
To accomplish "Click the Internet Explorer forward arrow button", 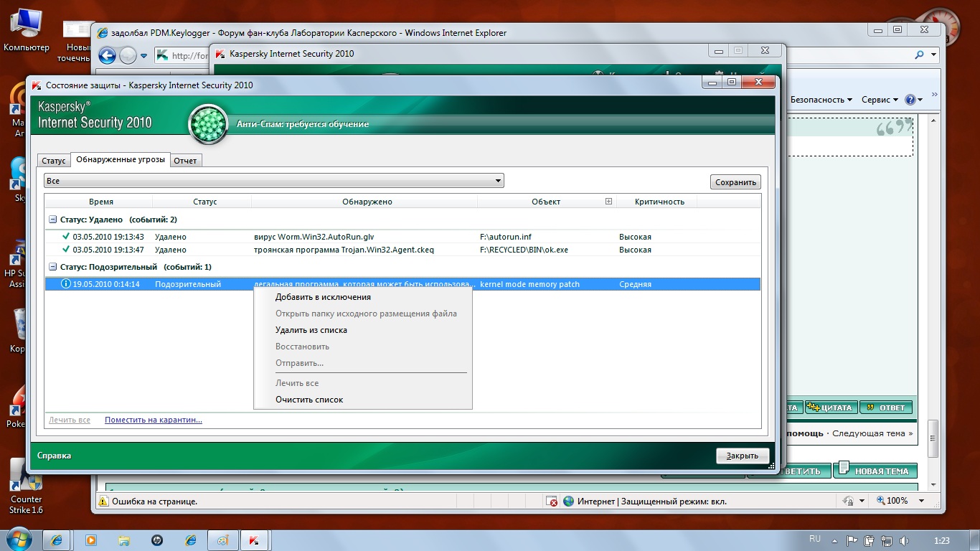I will 128,55.
